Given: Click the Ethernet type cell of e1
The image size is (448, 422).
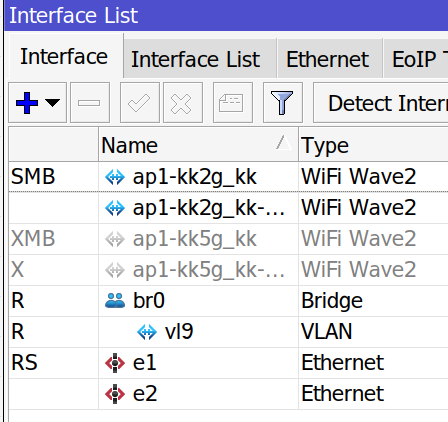Looking at the screenshot, I should (x=373, y=363).
